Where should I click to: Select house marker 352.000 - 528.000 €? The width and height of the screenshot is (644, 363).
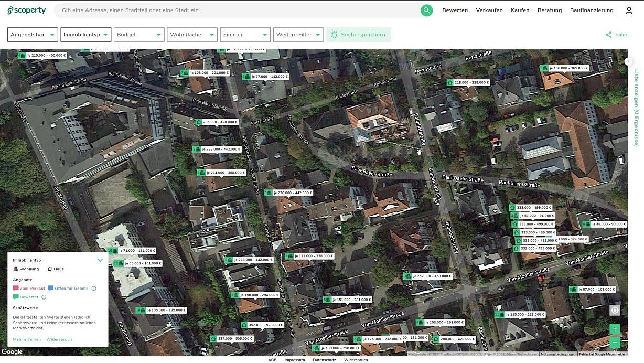click(x=262, y=325)
